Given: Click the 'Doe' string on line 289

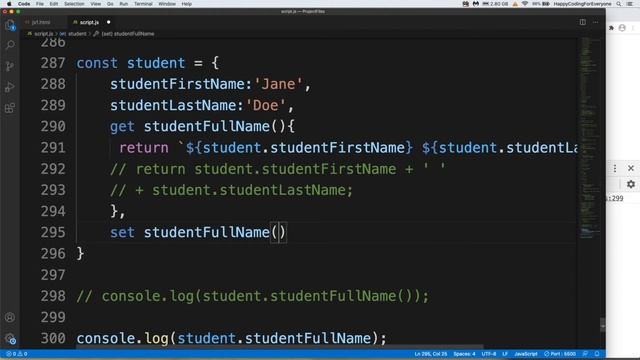Looking at the screenshot, I should 266,105.
